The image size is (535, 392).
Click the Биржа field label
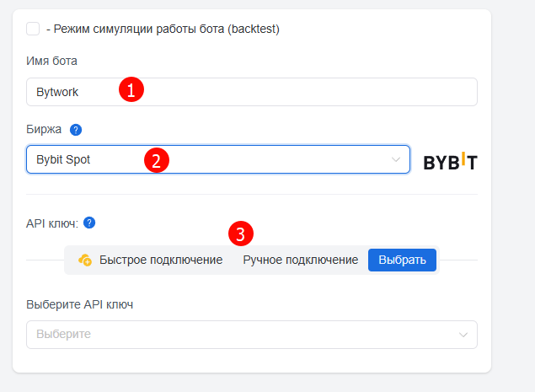[x=44, y=130]
